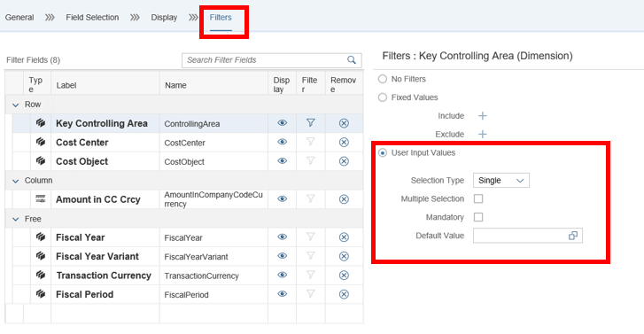Toggle display eye for Cost Center

(283, 142)
